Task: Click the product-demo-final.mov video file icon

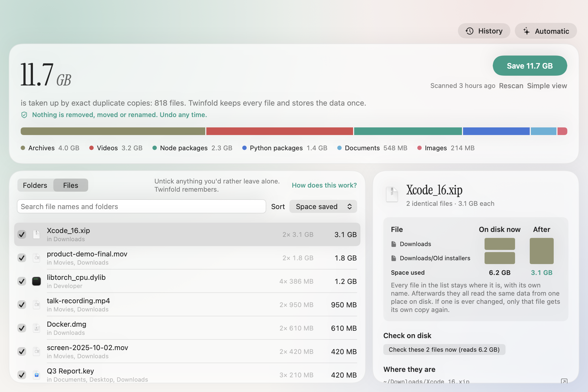Action: (x=36, y=258)
